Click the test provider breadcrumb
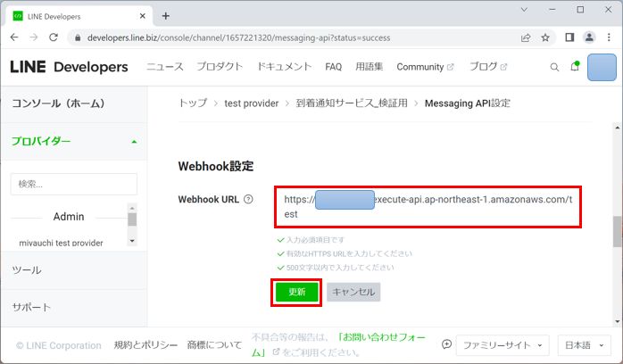Image resolution: width=623 pixels, height=364 pixels. pyautogui.click(x=251, y=103)
